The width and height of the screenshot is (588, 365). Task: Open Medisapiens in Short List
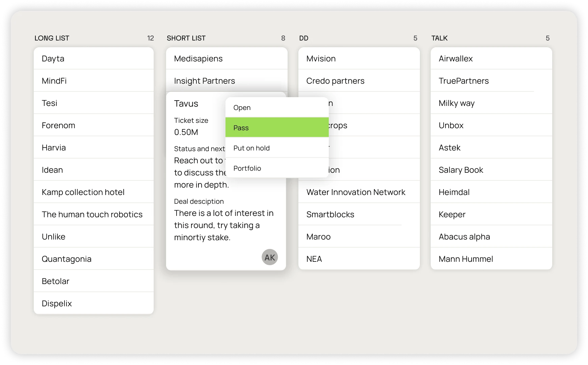227,58
